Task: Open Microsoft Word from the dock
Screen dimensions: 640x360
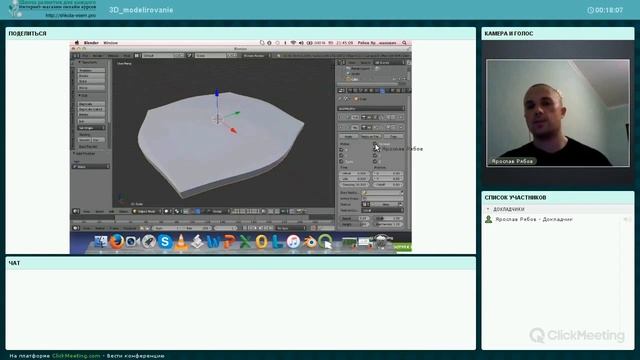Action: coord(213,242)
